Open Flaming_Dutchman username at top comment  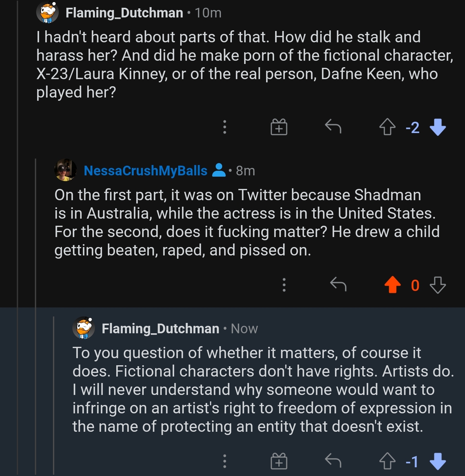coord(124,13)
